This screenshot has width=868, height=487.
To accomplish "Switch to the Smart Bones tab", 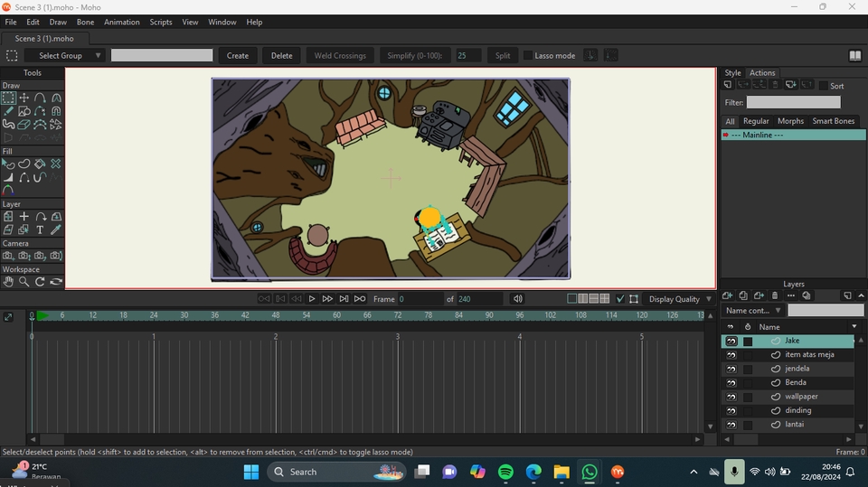I will (x=833, y=121).
